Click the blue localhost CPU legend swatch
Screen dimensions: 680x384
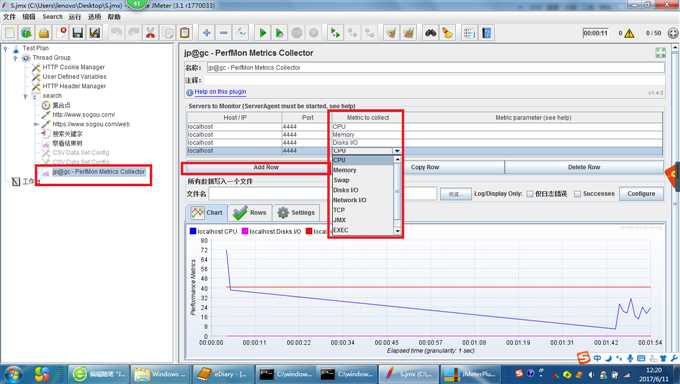click(193, 231)
